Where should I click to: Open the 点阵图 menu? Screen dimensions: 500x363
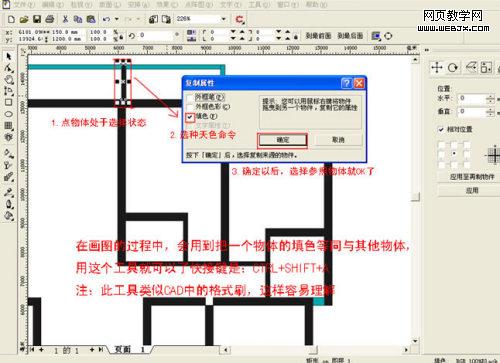point(199,5)
